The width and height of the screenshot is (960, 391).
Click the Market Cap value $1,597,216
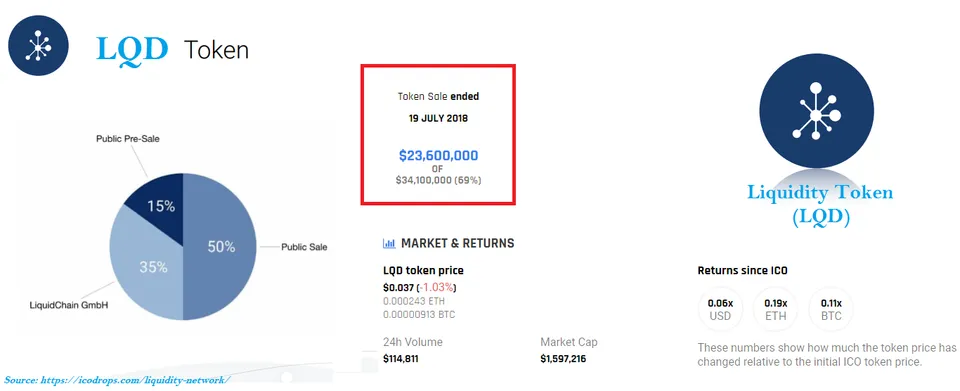pos(563,359)
